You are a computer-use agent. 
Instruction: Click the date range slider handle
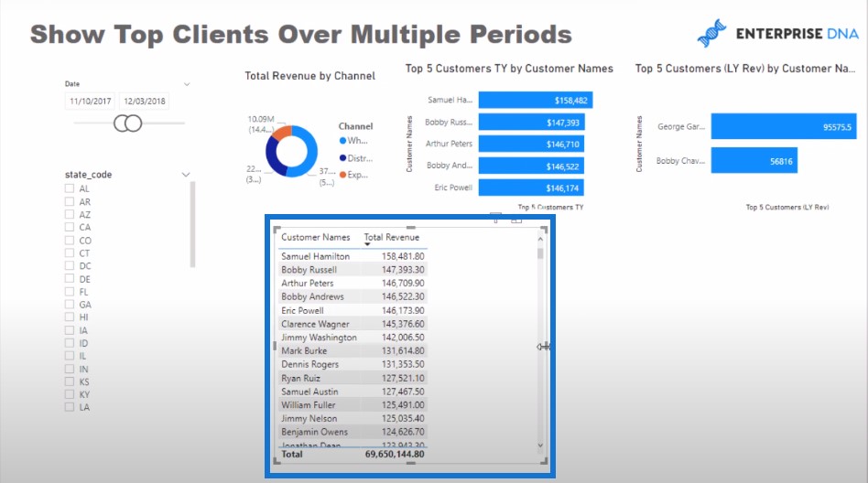(x=128, y=123)
